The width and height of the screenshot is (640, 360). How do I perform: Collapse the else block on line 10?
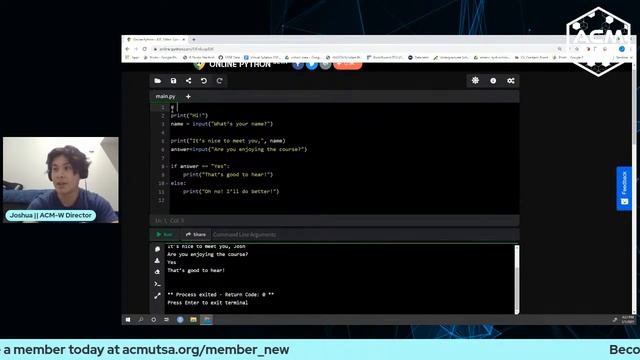[x=168, y=183]
